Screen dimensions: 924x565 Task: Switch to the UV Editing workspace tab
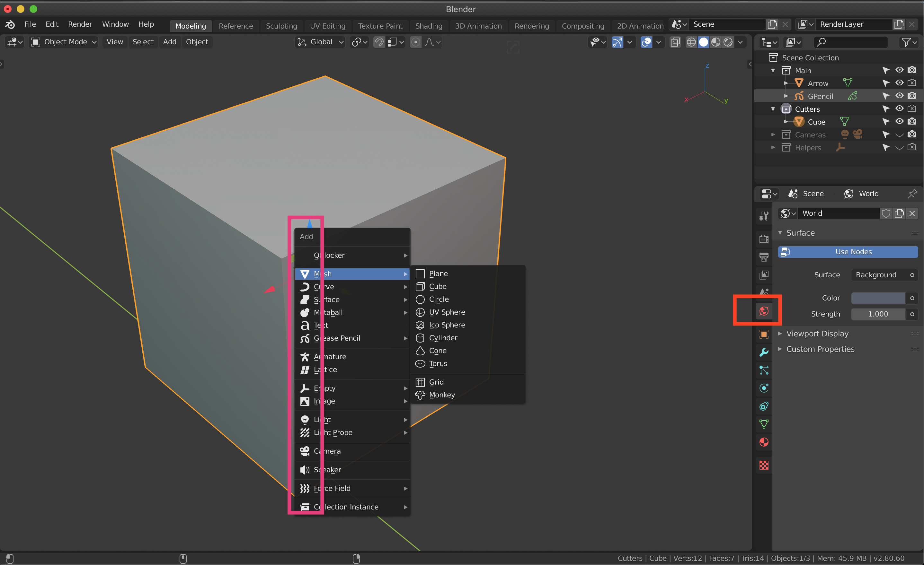tap(327, 26)
